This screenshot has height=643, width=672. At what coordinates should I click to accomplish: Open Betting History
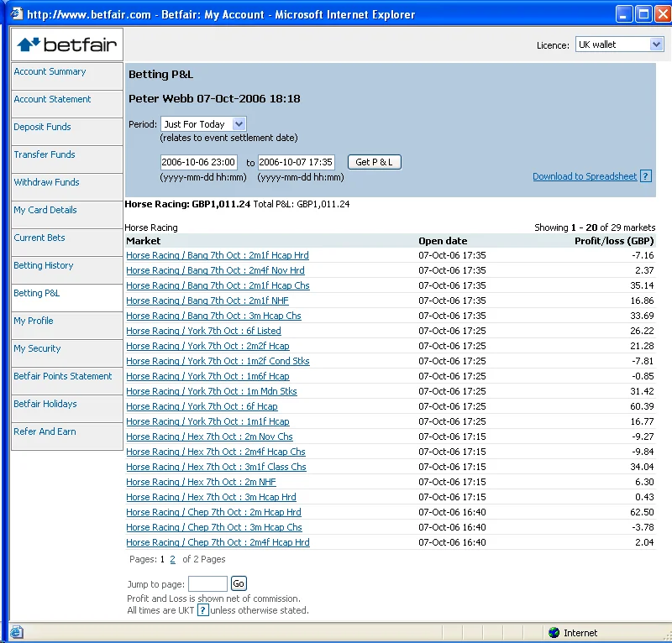44,265
